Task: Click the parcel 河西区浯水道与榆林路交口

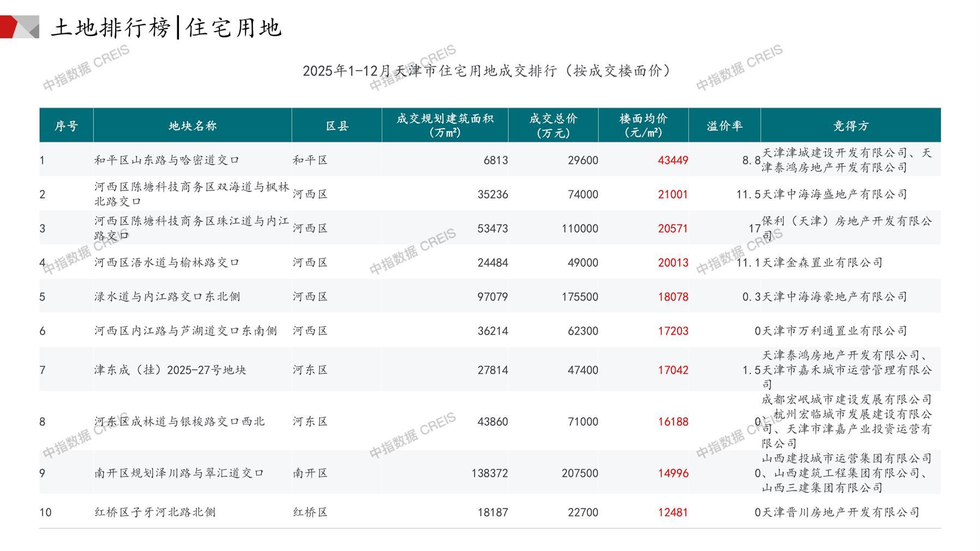Action: click(x=167, y=262)
